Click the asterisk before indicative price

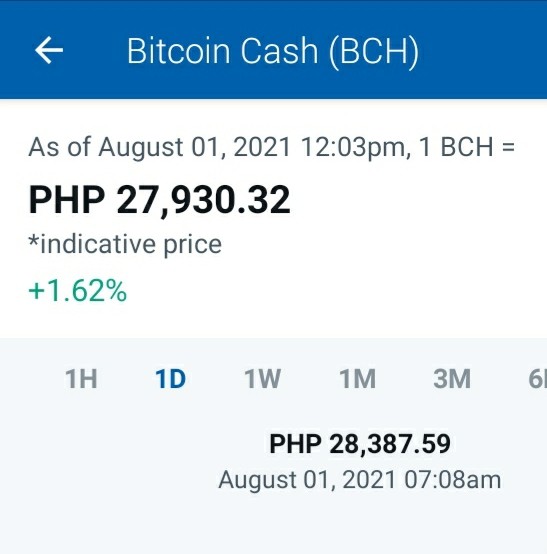click(33, 240)
